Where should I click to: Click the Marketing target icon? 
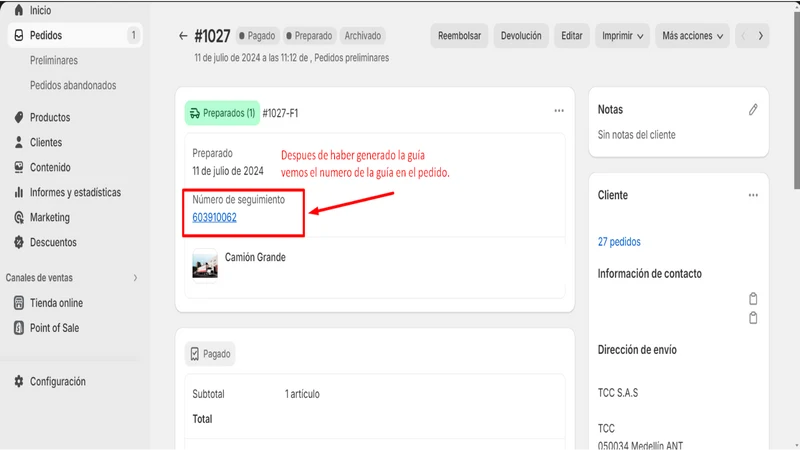(19, 217)
